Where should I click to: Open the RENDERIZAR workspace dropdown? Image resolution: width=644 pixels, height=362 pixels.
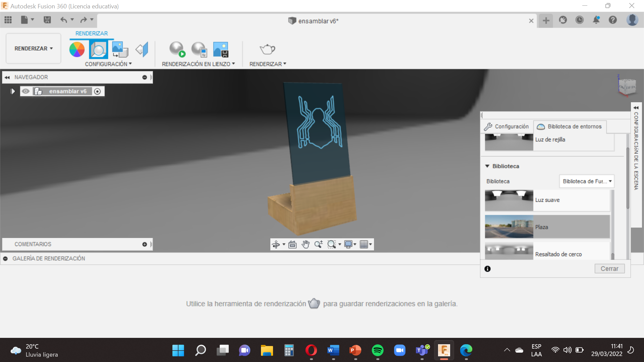pos(34,49)
